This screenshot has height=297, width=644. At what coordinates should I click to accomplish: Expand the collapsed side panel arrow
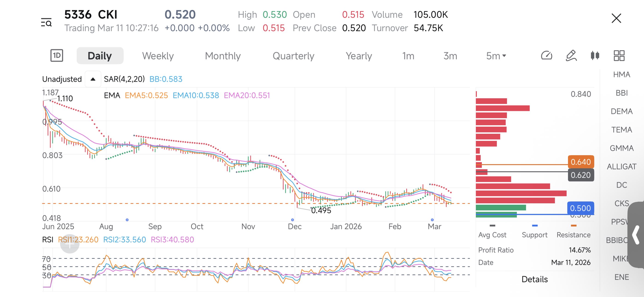point(636,235)
